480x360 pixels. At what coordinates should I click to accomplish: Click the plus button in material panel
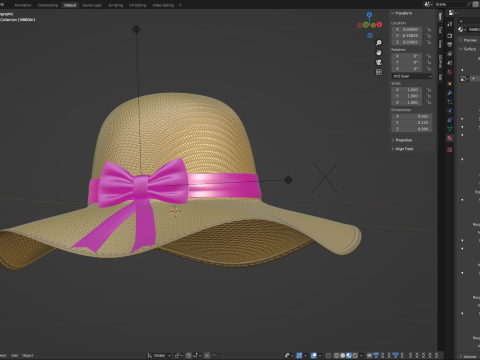pyautogui.click(x=473, y=78)
